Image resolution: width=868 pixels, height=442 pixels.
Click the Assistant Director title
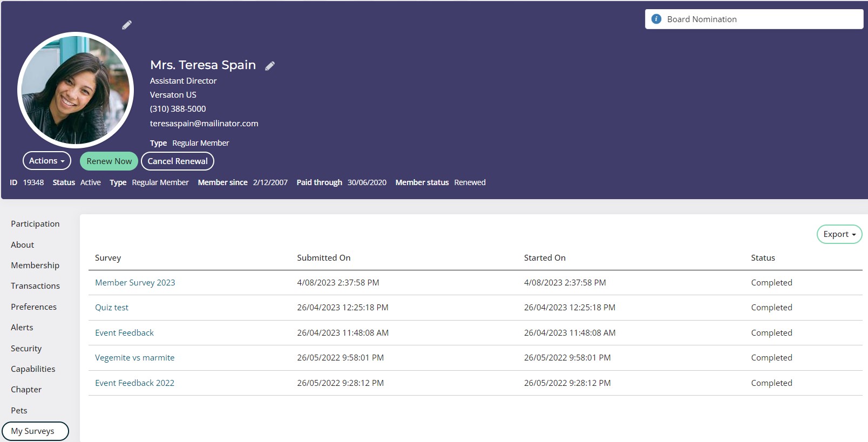click(183, 80)
